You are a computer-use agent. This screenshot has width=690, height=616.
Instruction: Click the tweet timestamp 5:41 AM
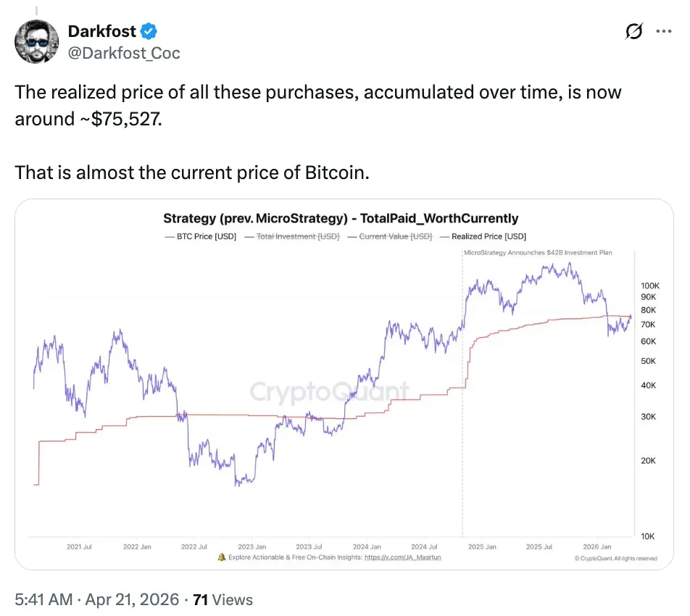click(43, 599)
